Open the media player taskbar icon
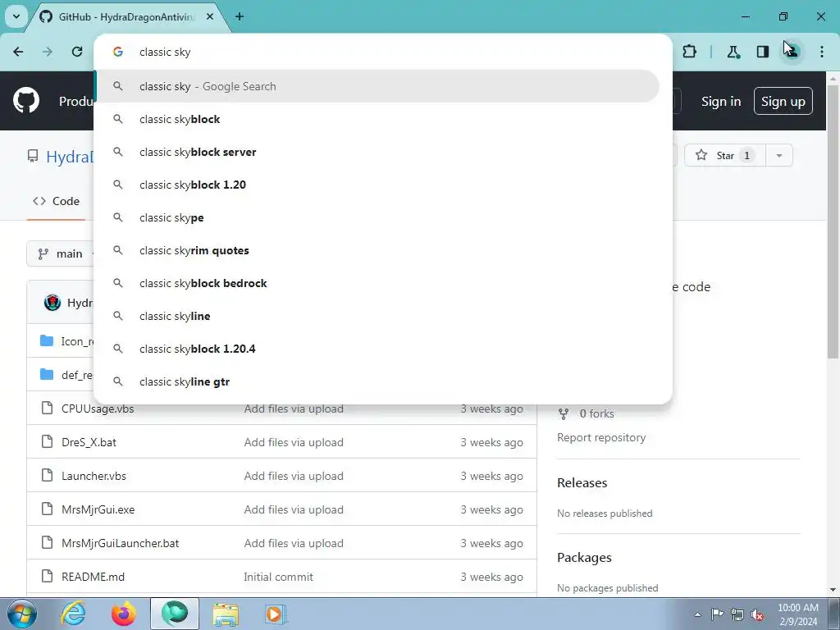This screenshot has width=840, height=630. tap(276, 614)
